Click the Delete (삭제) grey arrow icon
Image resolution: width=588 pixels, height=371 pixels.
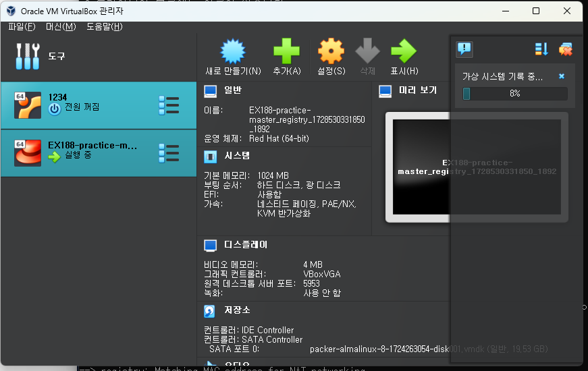(x=367, y=51)
